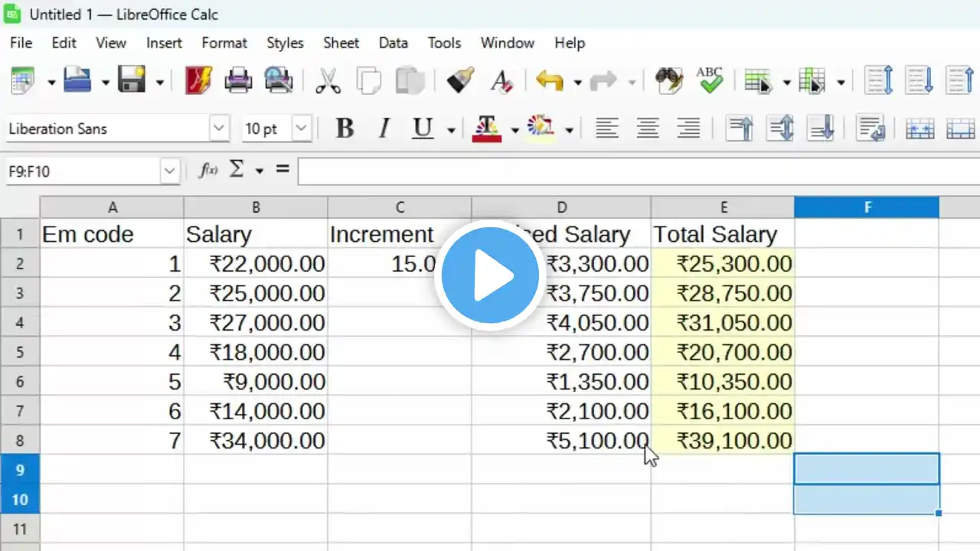The height and width of the screenshot is (551, 980).
Task: Toggle Bold formatting
Action: click(x=345, y=129)
